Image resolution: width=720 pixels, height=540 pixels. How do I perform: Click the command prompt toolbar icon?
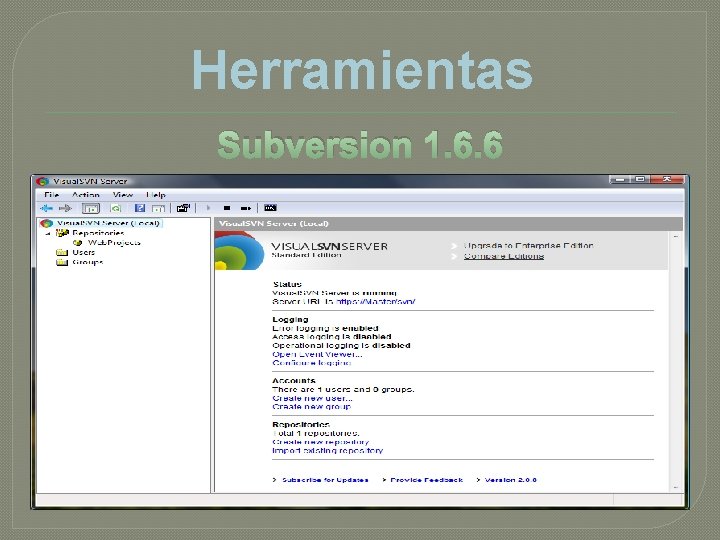tap(270, 208)
